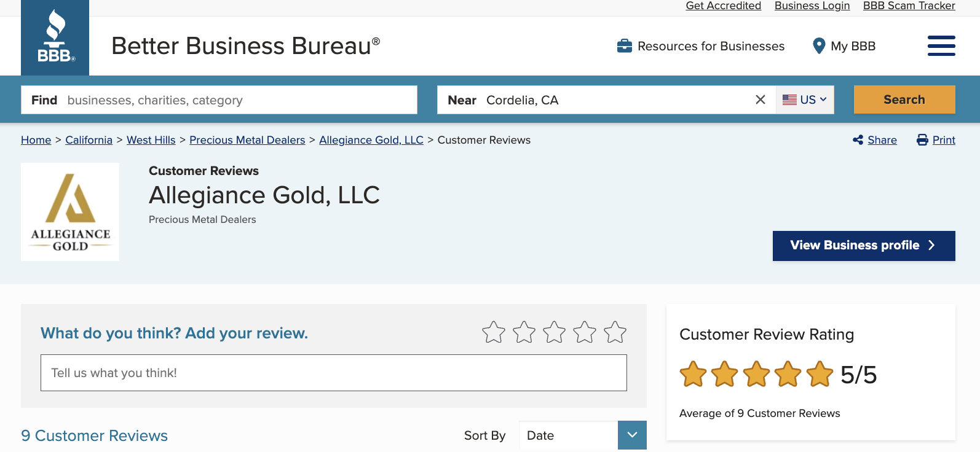Clear the Near location field
Image resolution: width=980 pixels, height=452 pixels.
(761, 99)
